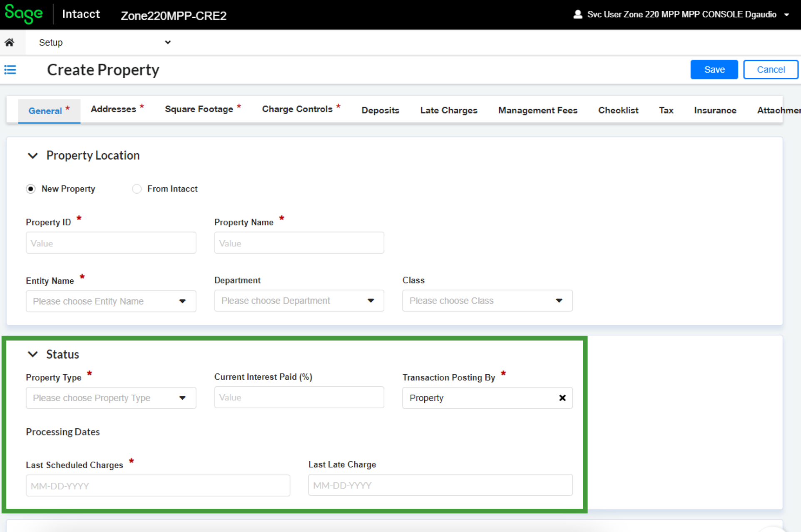Switch to the General tab

click(49, 110)
